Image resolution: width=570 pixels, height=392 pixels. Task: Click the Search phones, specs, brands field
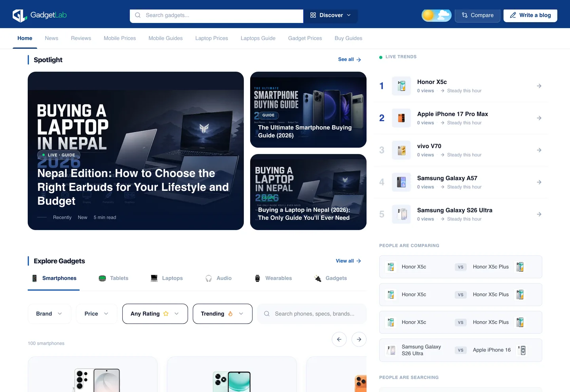[312, 314]
